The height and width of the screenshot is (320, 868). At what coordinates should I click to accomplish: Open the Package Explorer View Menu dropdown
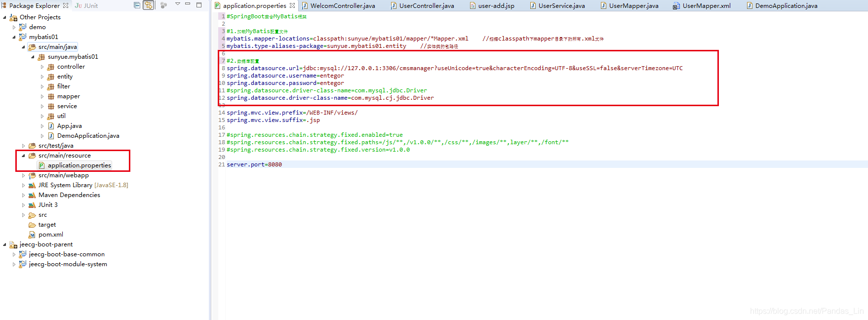[178, 4]
